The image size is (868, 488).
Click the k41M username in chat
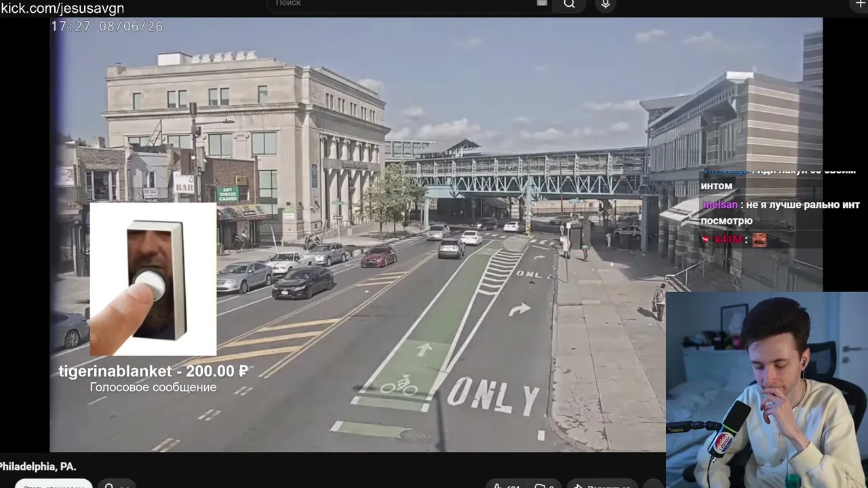pos(728,240)
